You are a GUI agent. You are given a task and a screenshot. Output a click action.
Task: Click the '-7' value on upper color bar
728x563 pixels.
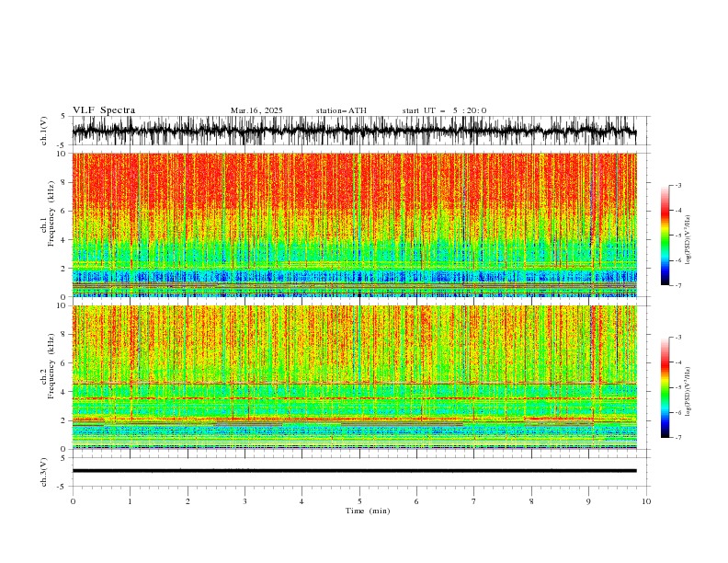tap(678, 286)
